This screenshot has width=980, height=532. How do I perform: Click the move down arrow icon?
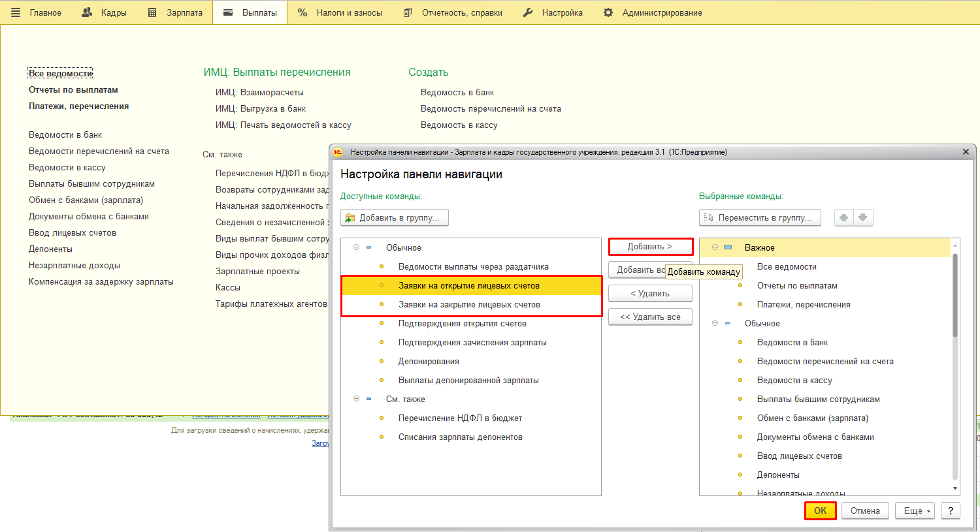[863, 218]
